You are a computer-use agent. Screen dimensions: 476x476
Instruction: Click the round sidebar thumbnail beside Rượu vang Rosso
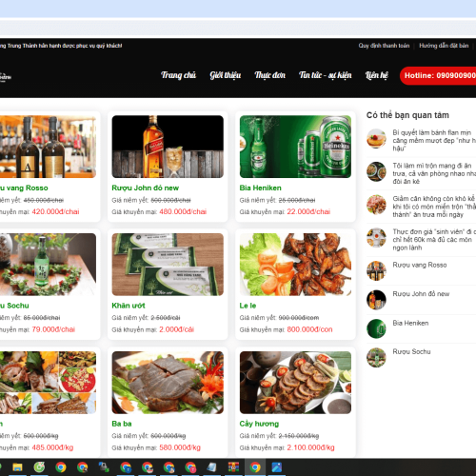376,270
